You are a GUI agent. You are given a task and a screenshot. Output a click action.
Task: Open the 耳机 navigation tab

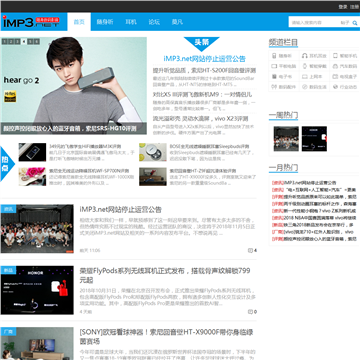pyautogui.click(x=131, y=22)
